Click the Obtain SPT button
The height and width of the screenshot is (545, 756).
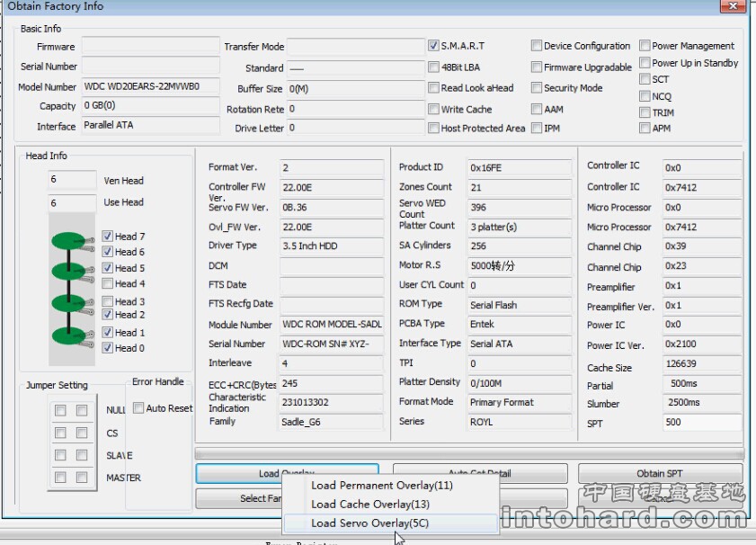(x=660, y=473)
